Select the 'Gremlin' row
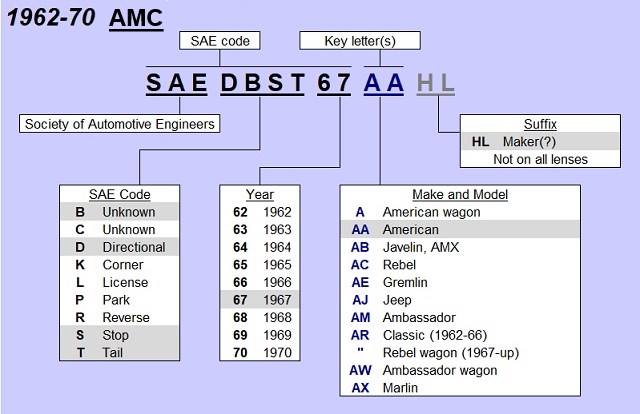This screenshot has height=414, width=640. coord(460,282)
